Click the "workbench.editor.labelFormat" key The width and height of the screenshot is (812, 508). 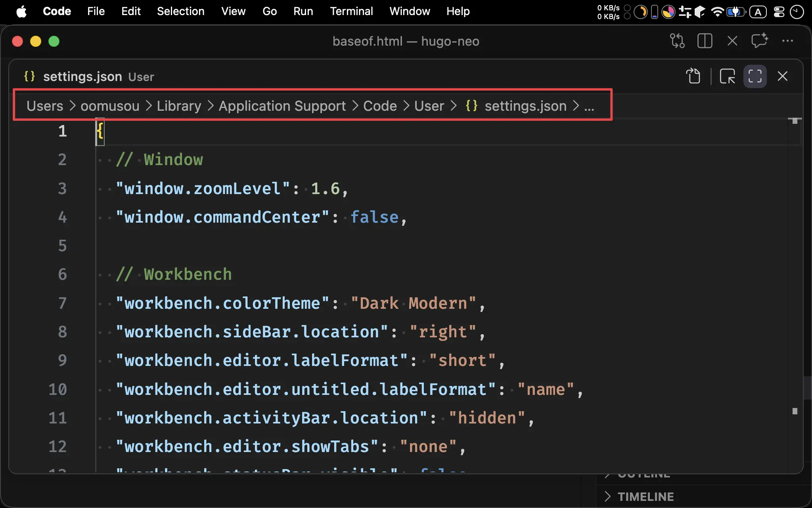[x=262, y=360]
